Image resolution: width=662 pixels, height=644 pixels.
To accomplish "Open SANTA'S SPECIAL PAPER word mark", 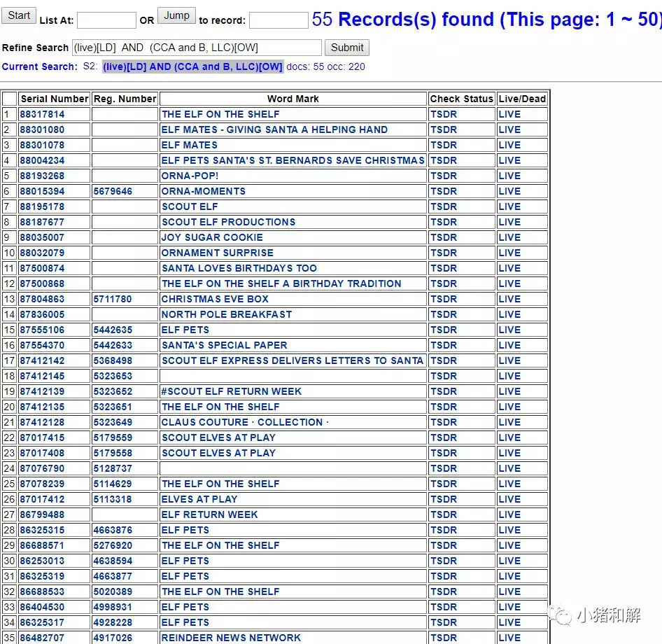I will (x=224, y=345).
